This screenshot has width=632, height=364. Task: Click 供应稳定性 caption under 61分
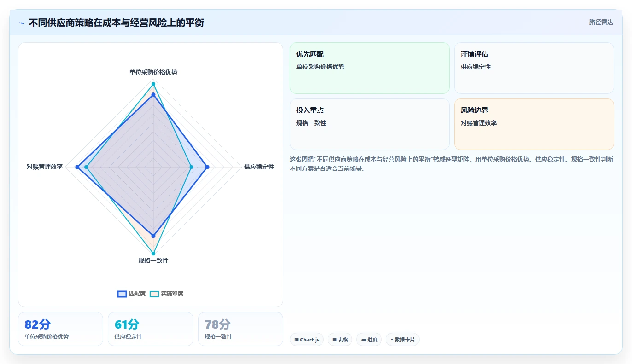(128, 337)
